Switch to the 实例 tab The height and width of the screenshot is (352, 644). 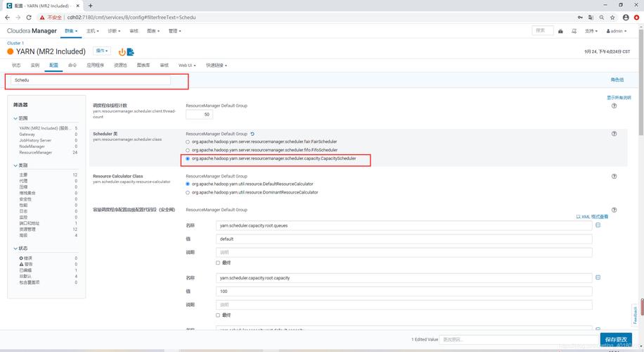[34, 65]
